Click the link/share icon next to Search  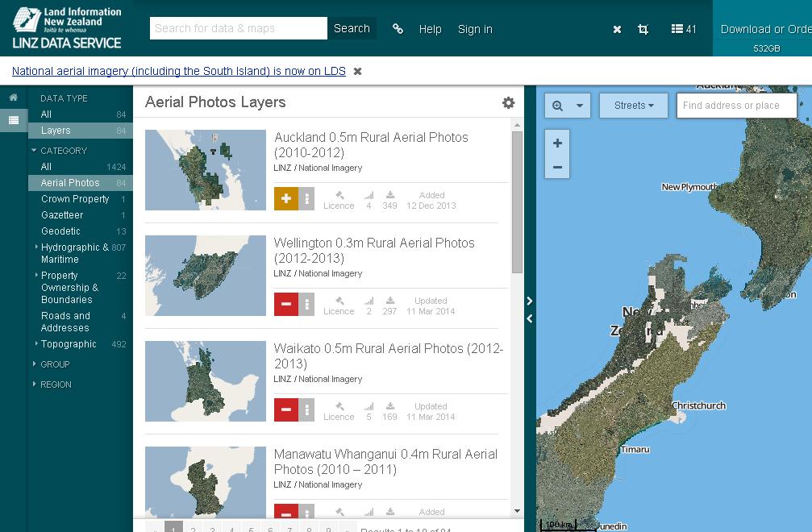[x=398, y=29]
